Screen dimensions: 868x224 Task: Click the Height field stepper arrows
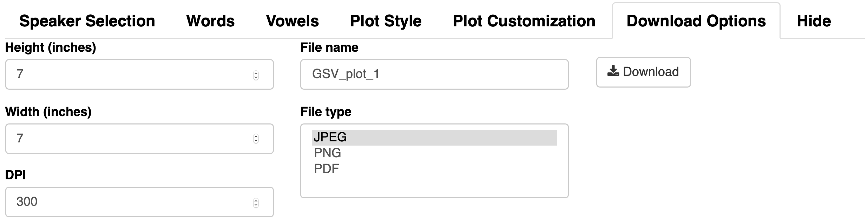[x=256, y=75]
